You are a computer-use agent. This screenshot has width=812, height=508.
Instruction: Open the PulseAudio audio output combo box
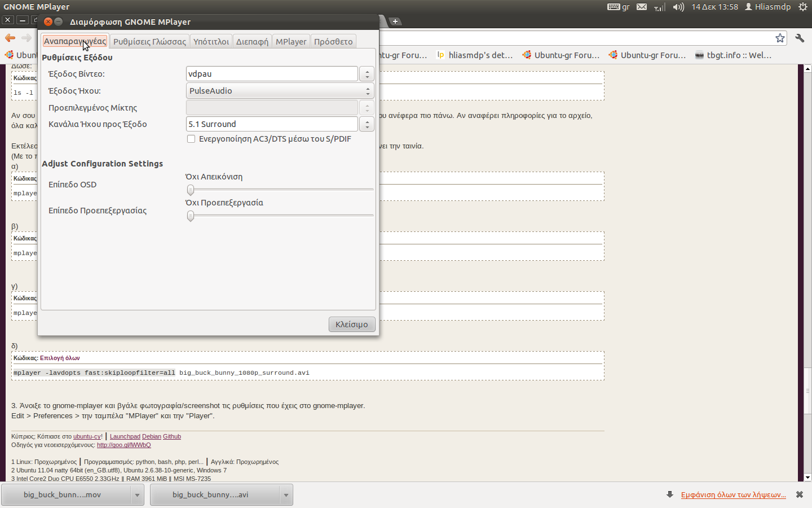pyautogui.click(x=280, y=91)
